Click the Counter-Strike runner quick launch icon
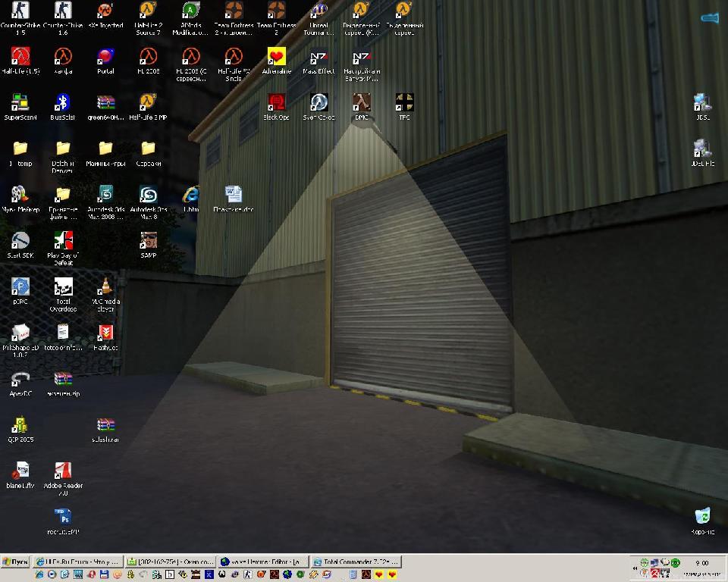Screen dimensions: 728x582 (x=248, y=574)
